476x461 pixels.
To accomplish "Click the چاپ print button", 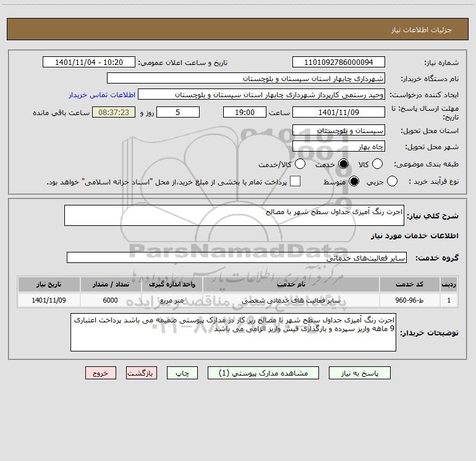I will coord(182,373).
